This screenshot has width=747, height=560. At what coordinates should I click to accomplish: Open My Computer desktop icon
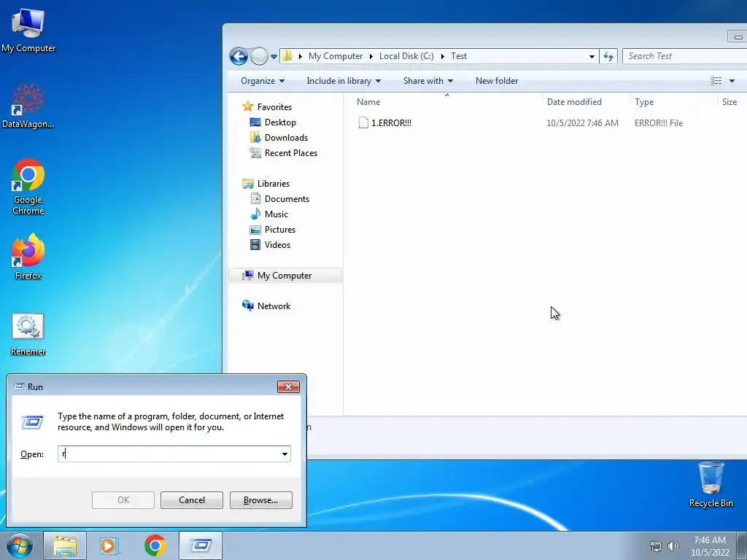coord(28,30)
